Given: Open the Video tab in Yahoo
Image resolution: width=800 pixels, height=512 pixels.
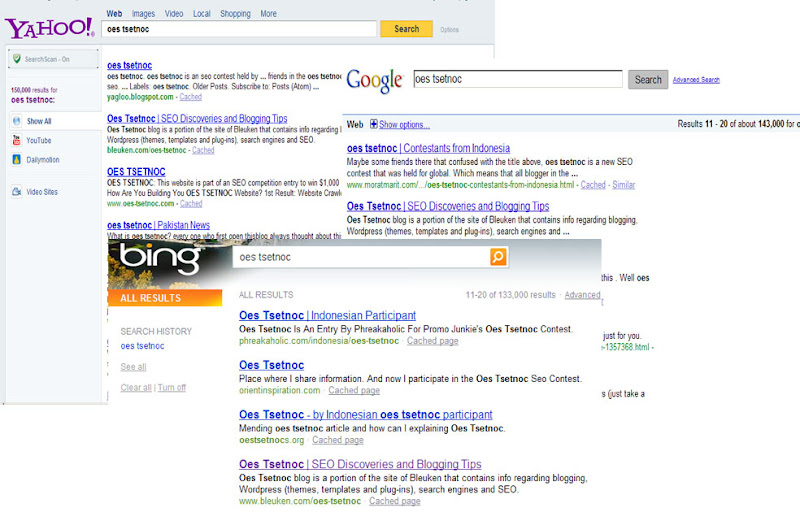Looking at the screenshot, I should coord(174,14).
